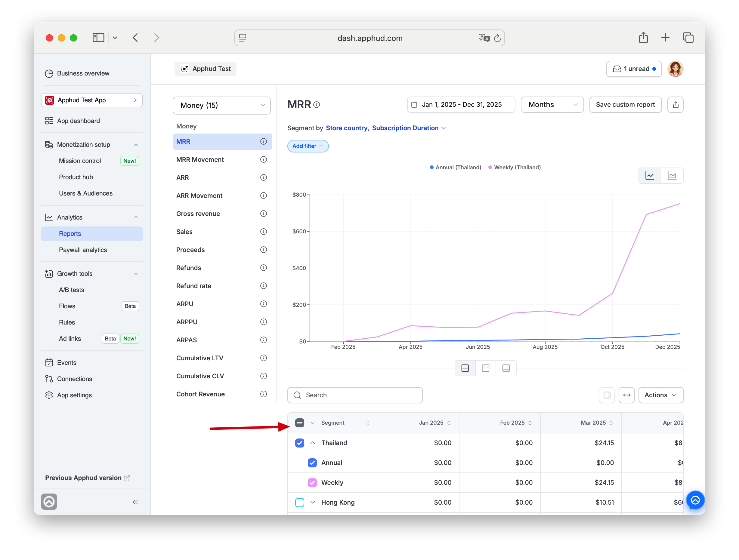This screenshot has width=739, height=560.
Task: Click Apphud logo at sidebar bottom
Action: [49, 502]
